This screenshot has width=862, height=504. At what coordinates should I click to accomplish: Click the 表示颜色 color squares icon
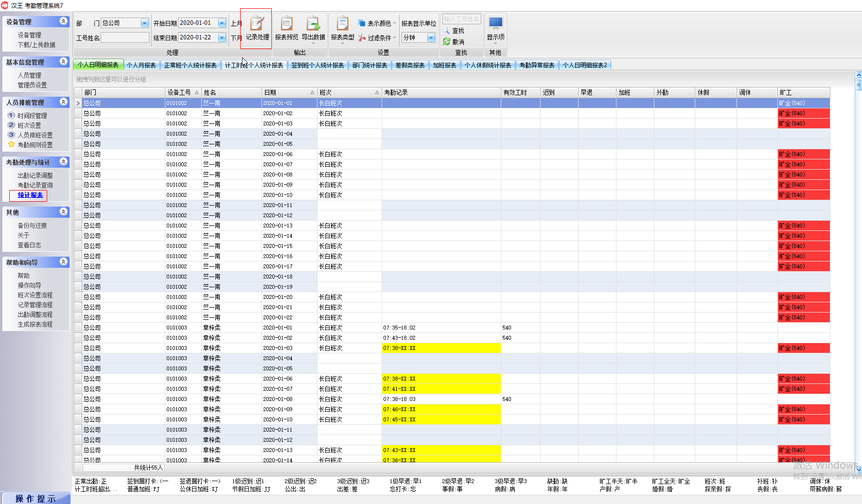click(x=362, y=23)
